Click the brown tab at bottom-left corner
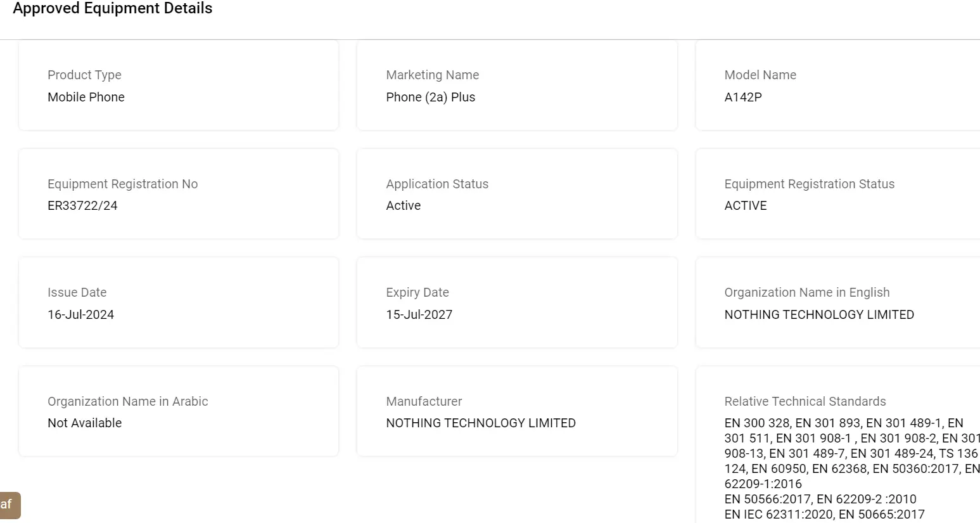 coord(9,505)
